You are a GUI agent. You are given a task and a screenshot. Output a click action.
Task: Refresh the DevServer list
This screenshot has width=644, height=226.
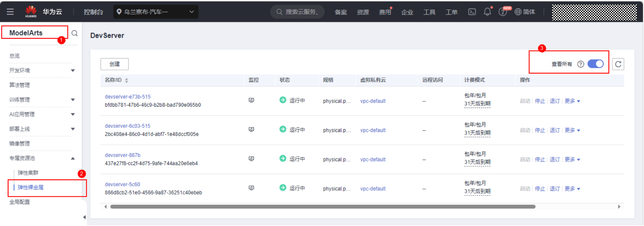point(618,64)
